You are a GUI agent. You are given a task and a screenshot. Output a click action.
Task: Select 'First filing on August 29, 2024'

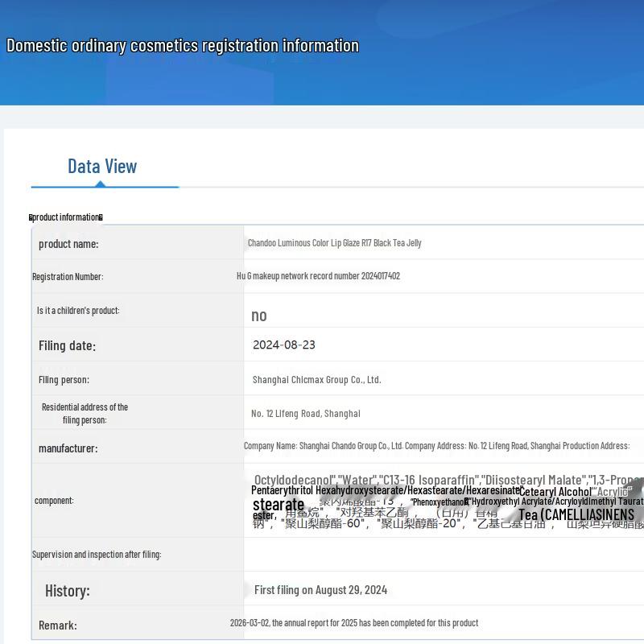pos(320,590)
